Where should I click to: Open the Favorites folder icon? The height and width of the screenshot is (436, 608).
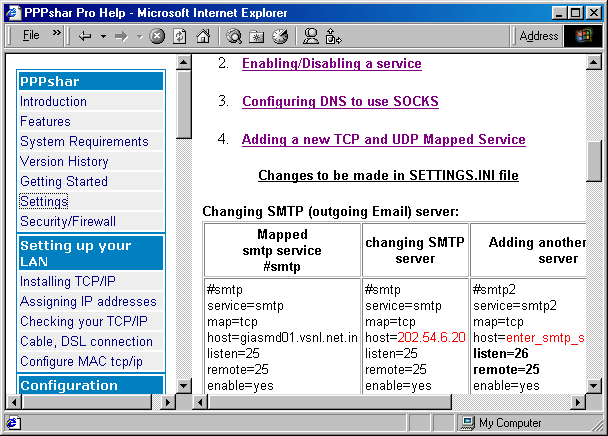tap(256, 36)
